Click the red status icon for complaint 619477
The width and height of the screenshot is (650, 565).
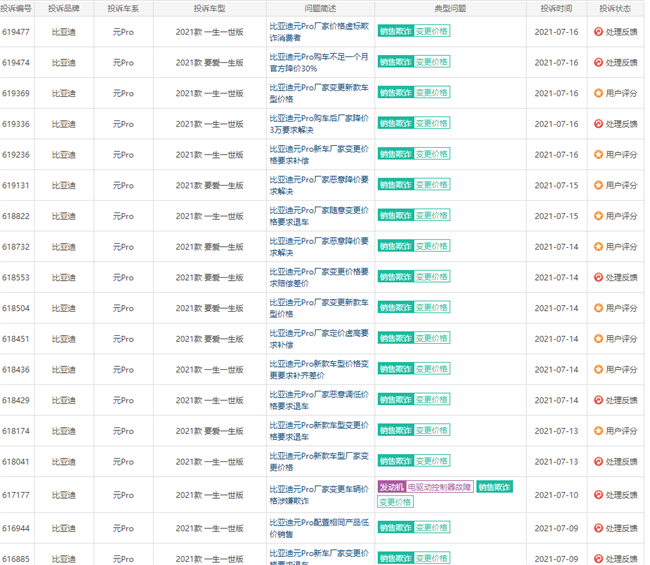click(598, 32)
